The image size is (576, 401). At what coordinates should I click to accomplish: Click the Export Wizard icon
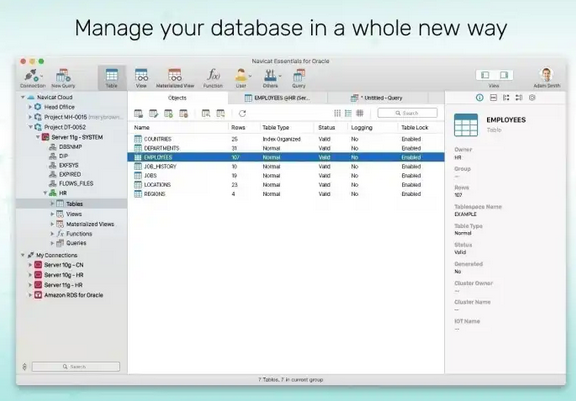(220, 113)
